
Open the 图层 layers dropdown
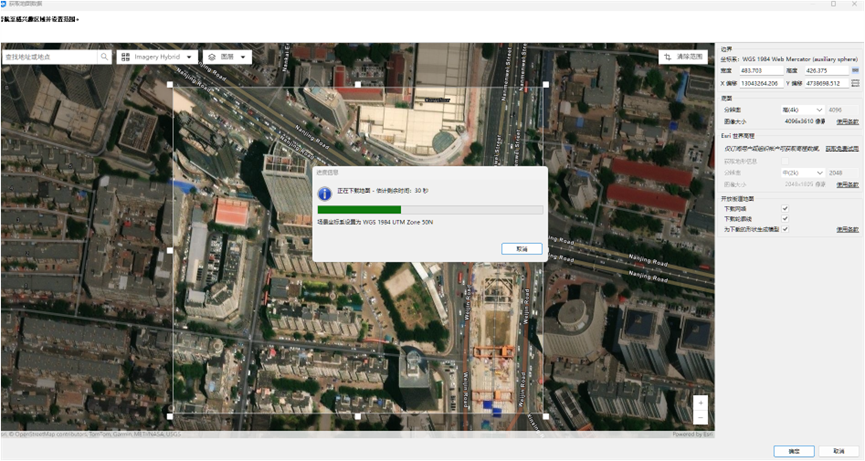[227, 57]
